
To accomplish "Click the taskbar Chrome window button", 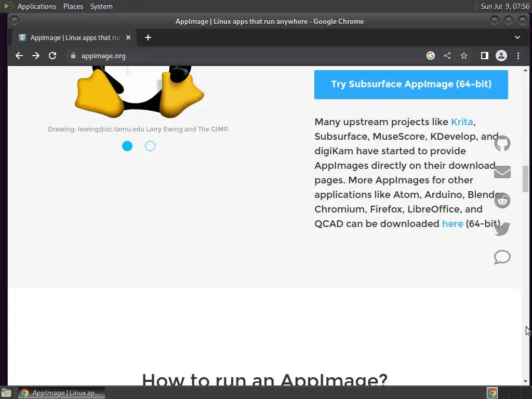I will point(61,393).
